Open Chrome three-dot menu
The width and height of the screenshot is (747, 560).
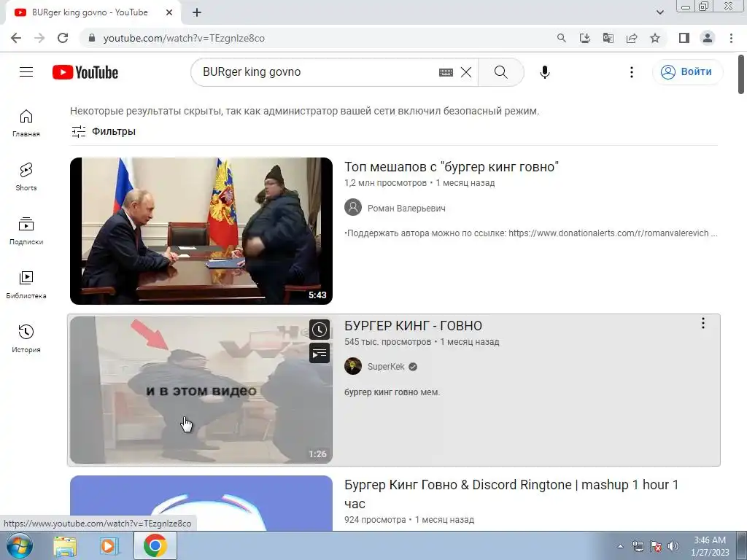pos(731,38)
